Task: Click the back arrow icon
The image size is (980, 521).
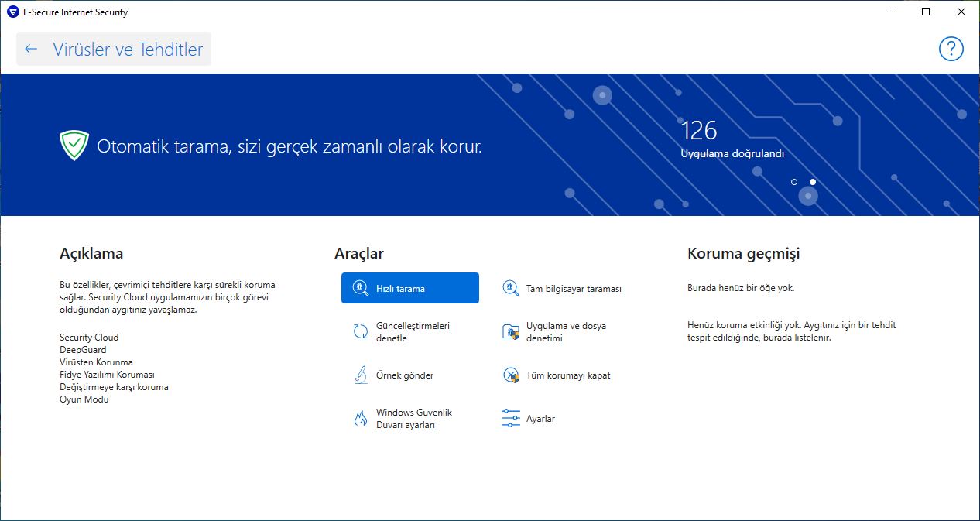Action: click(x=31, y=49)
